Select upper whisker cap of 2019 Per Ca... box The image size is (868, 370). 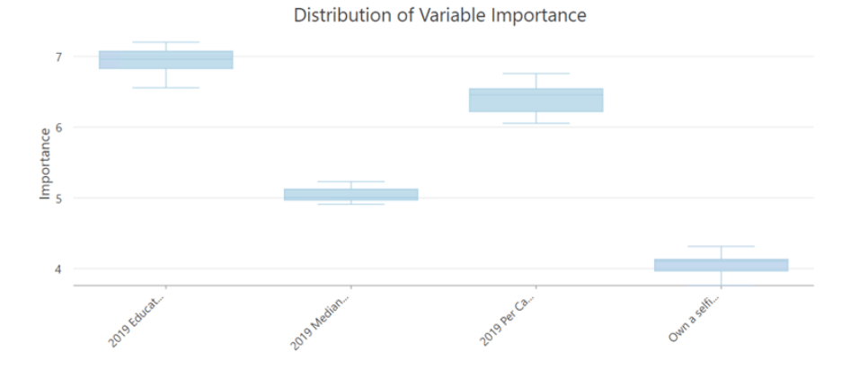[536, 74]
